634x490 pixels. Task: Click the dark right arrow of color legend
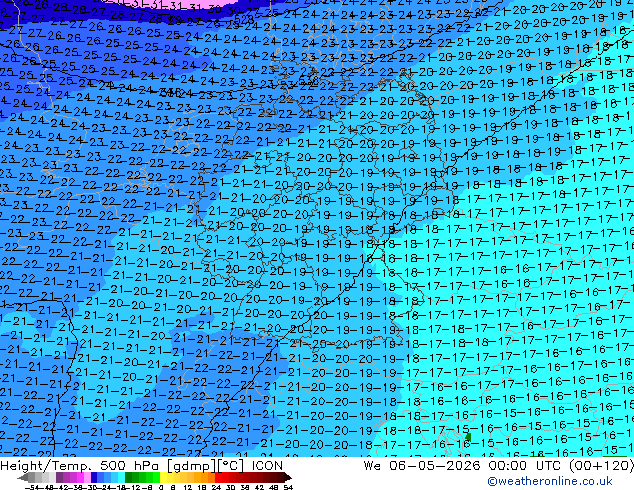click(x=288, y=478)
